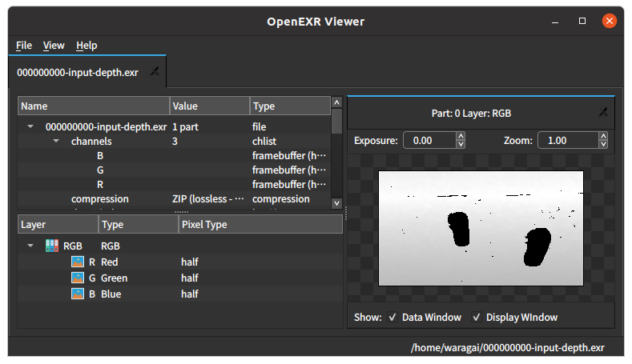Collapse the RGB layer group
Viewport: 632px width, 364px height.
(30, 246)
